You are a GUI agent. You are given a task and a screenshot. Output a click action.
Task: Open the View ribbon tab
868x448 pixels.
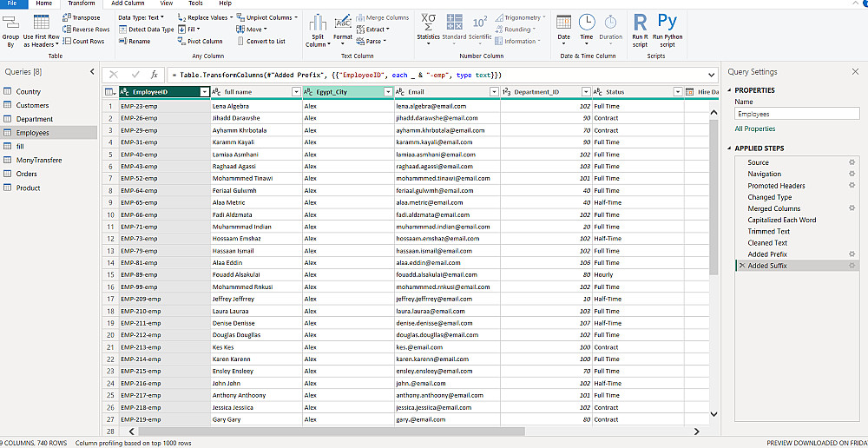pyautogui.click(x=167, y=3)
